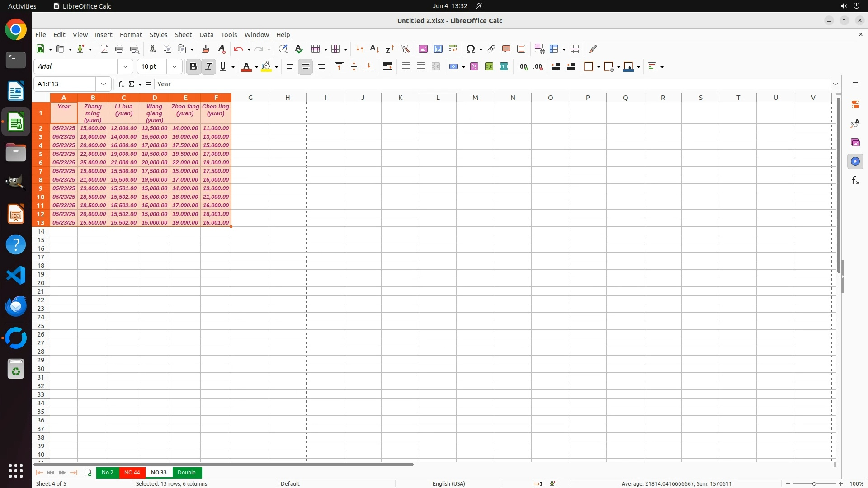
Task: Toggle Bold formatting off
Action: click(193, 67)
